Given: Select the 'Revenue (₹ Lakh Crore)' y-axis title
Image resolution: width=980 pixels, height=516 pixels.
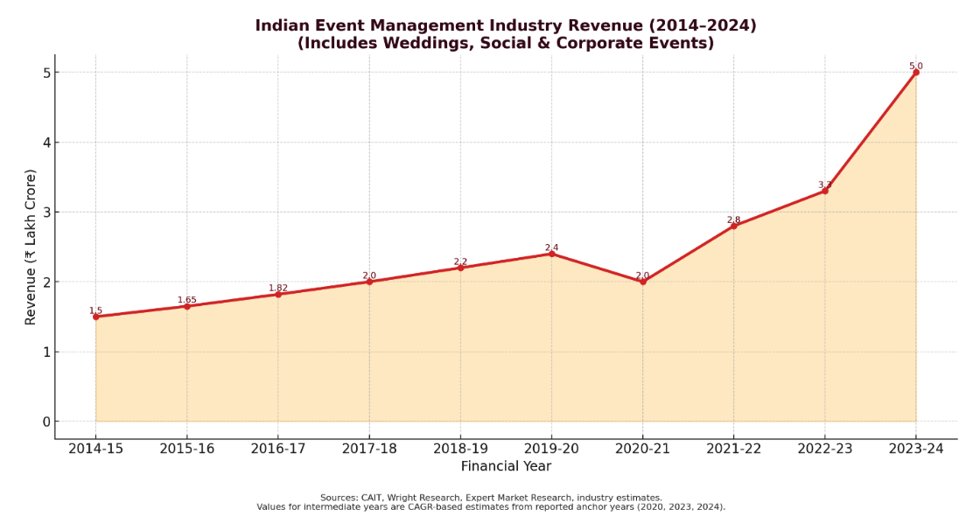Looking at the screenshot, I should [31, 247].
